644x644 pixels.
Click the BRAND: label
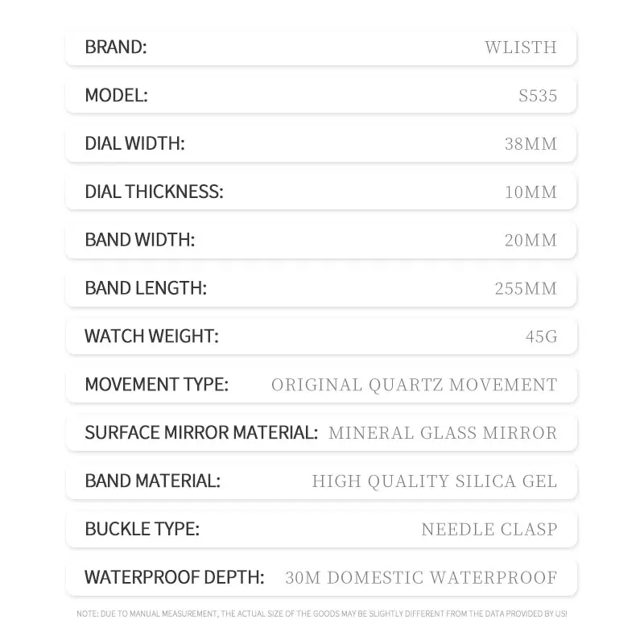click(x=116, y=47)
